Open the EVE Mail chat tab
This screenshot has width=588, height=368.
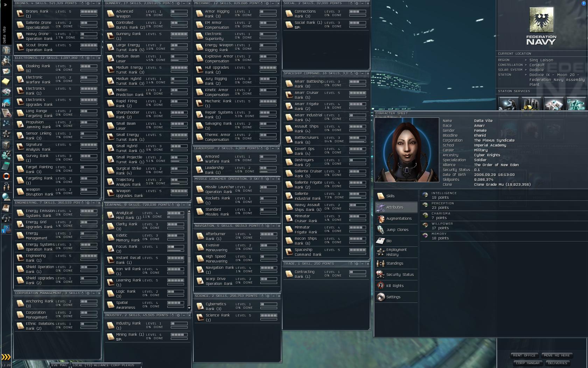coord(59,365)
